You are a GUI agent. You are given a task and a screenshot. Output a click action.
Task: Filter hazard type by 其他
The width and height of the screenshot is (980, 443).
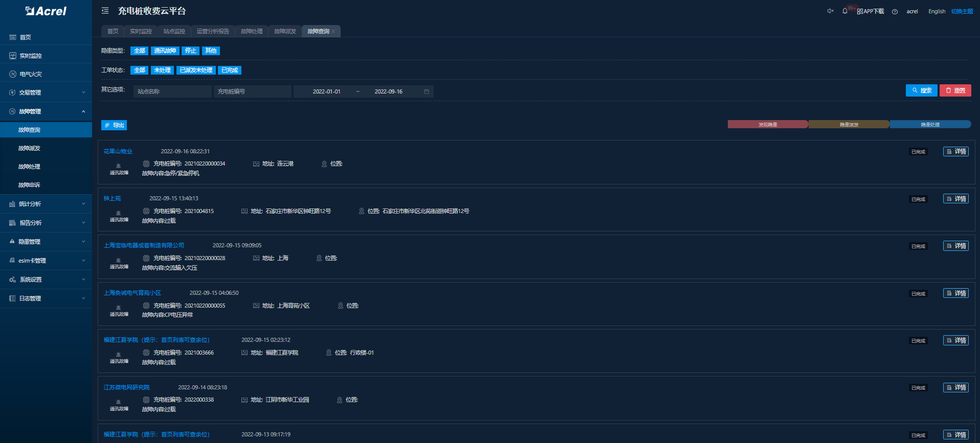pos(211,51)
